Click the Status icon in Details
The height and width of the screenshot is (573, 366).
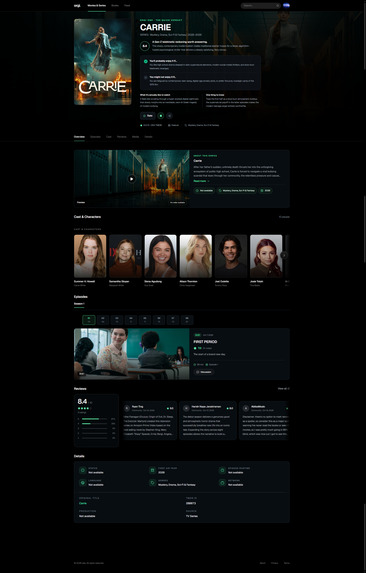click(83, 470)
